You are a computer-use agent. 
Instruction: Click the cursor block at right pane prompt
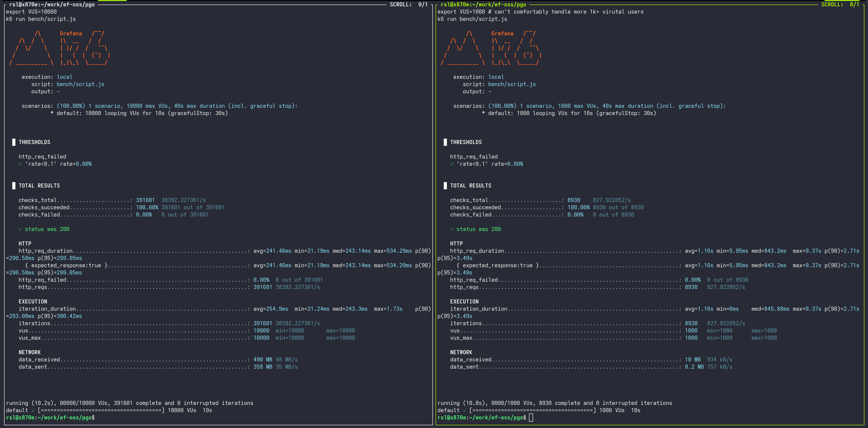[x=531, y=418]
